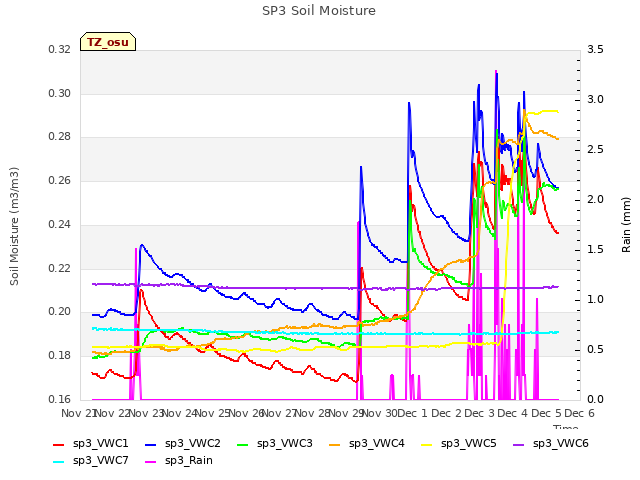Click the 0.18 left axis tick label
Screen dimensions: 640x480
click(x=60, y=356)
